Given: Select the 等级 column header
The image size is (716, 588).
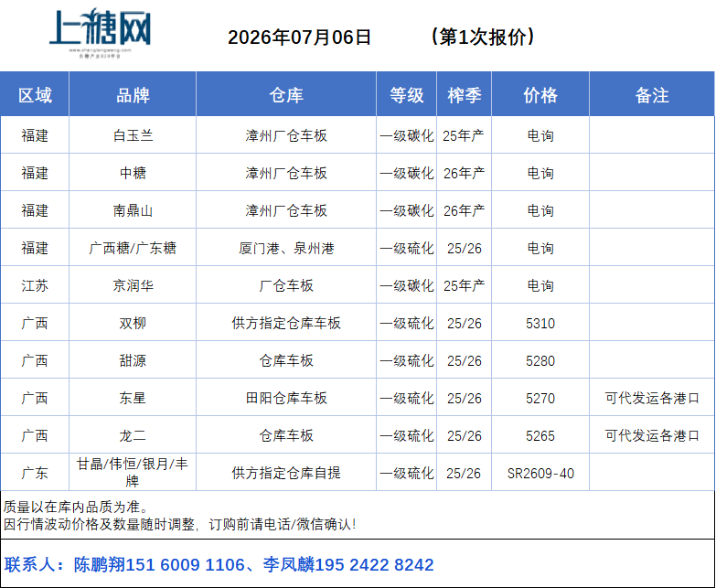Looking at the screenshot, I should click(x=406, y=95).
